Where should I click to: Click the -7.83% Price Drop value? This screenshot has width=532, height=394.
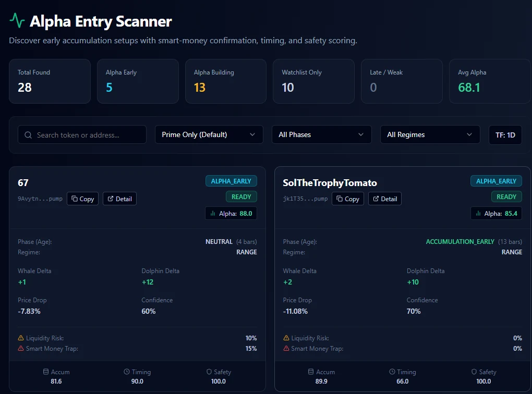pos(29,311)
